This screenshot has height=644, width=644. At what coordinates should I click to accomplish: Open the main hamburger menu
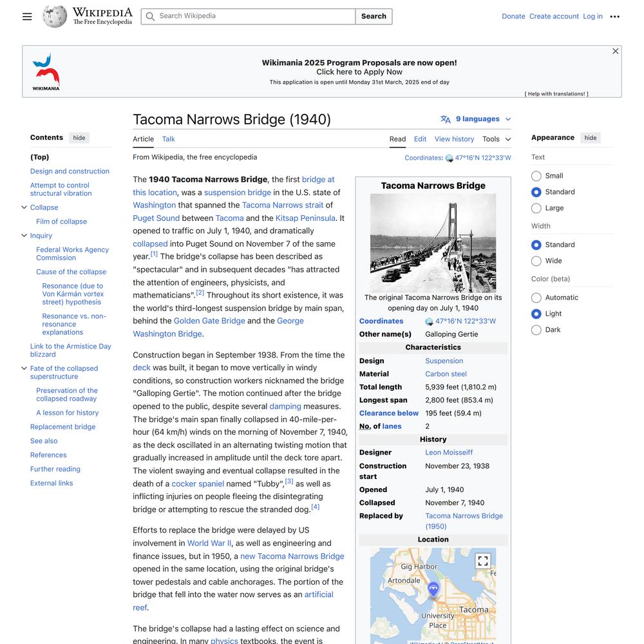[x=27, y=17]
